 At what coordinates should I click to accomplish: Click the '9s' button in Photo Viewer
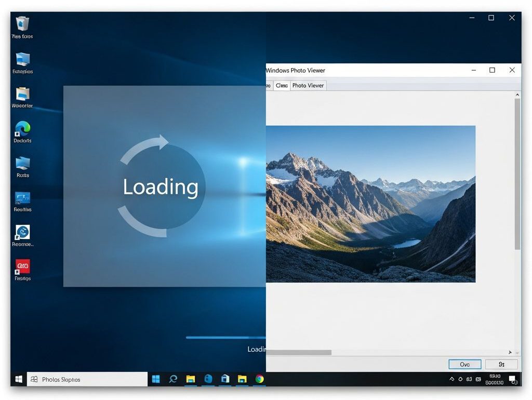pos(501,364)
